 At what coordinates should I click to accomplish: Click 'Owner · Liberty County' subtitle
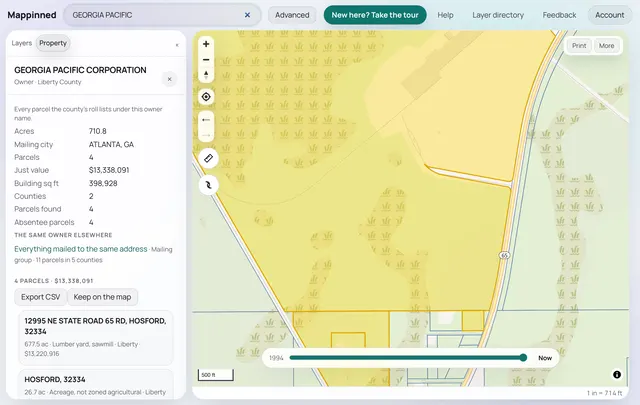(48, 82)
